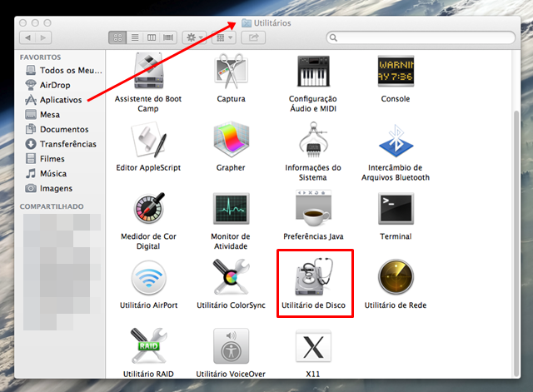The width and height of the screenshot is (533, 392).
Task: Select Utilitário AirPort wifi icon
Action: 148,277
